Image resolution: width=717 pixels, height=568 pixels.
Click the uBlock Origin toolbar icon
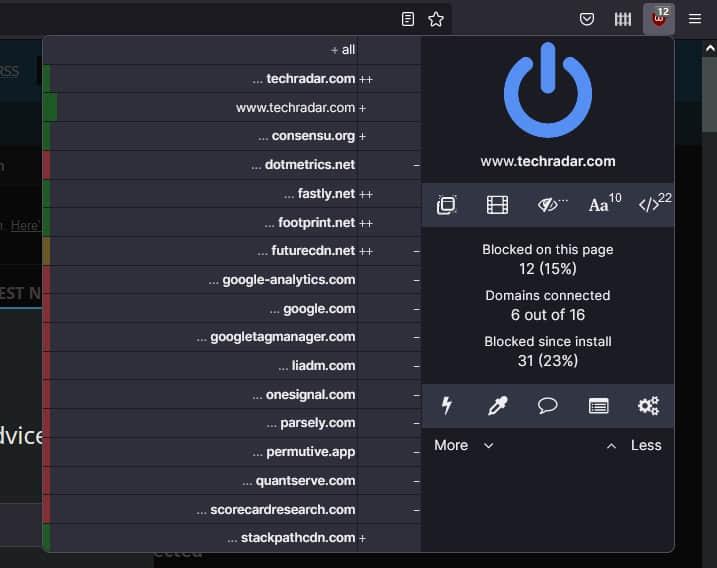pos(658,19)
